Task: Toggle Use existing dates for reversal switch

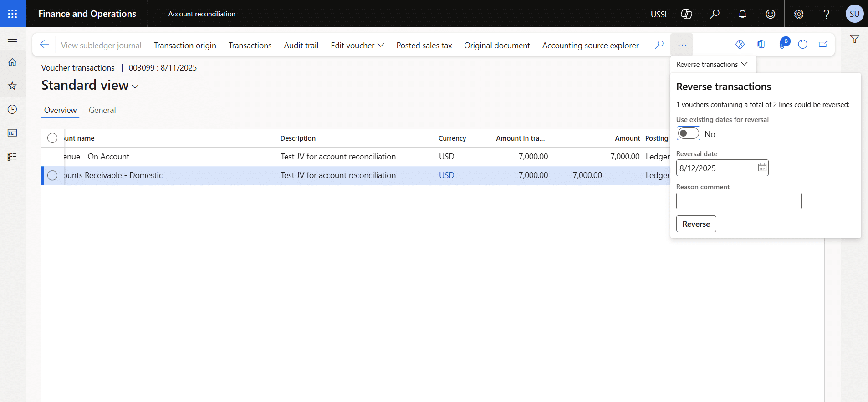Action: 688,134
